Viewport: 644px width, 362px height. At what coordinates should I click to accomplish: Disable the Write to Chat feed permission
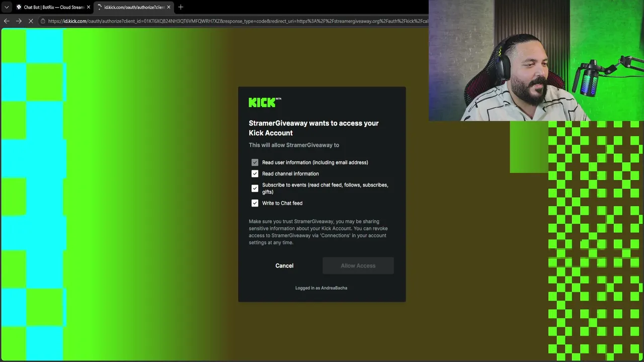pos(255,203)
